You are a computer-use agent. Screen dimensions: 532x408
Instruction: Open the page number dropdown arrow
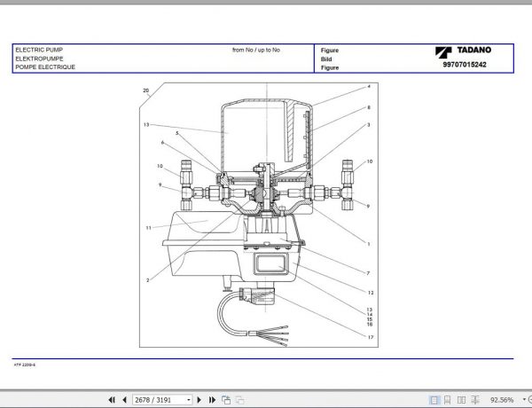pyautogui.click(x=189, y=400)
